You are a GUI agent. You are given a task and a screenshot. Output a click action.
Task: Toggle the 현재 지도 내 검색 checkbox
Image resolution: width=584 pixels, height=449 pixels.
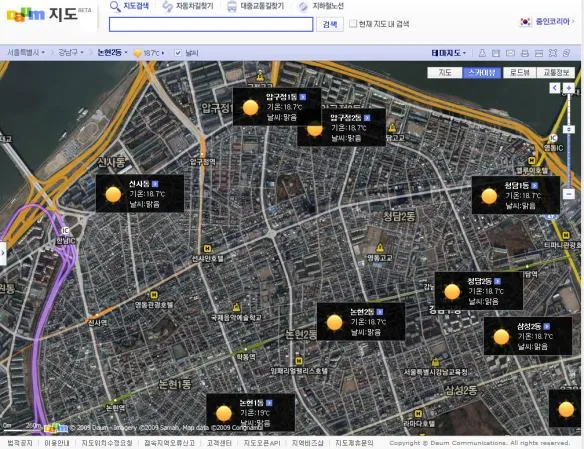[x=353, y=24]
